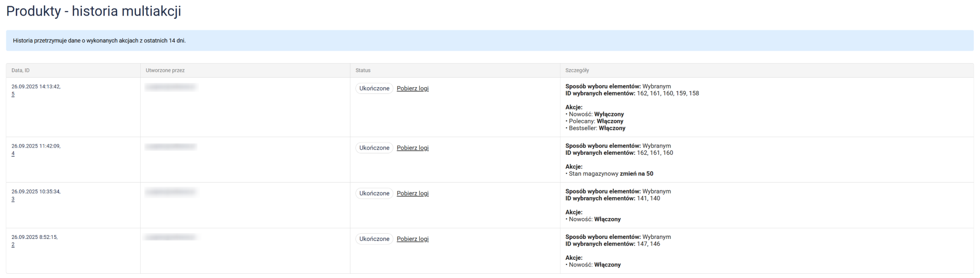Image resolution: width=980 pixels, height=278 pixels.
Task: Click the "Data, ID" column header
Action: pyautogui.click(x=21, y=70)
